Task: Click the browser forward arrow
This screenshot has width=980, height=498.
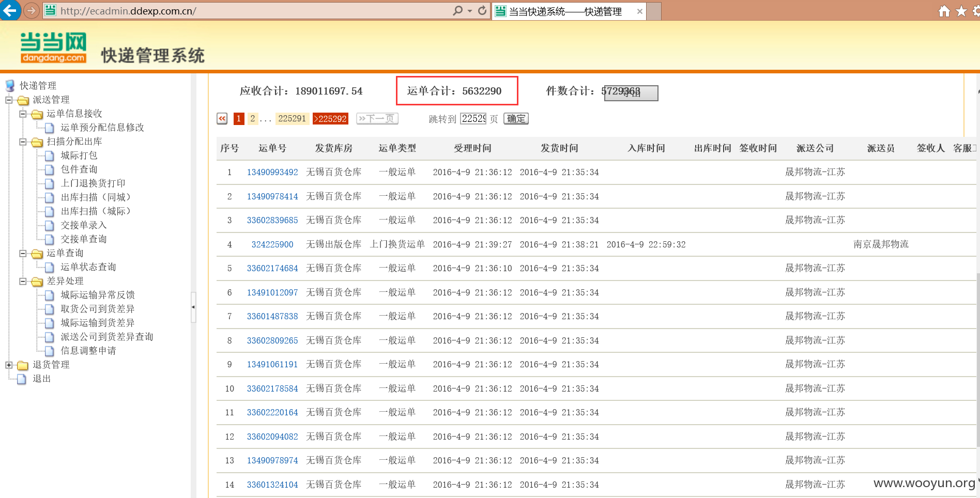Action: (x=31, y=10)
